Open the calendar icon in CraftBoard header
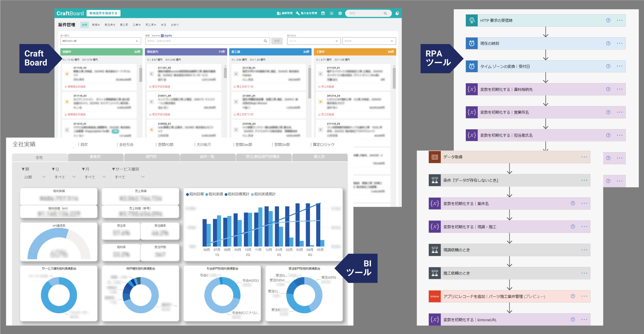 pyautogui.click(x=323, y=13)
